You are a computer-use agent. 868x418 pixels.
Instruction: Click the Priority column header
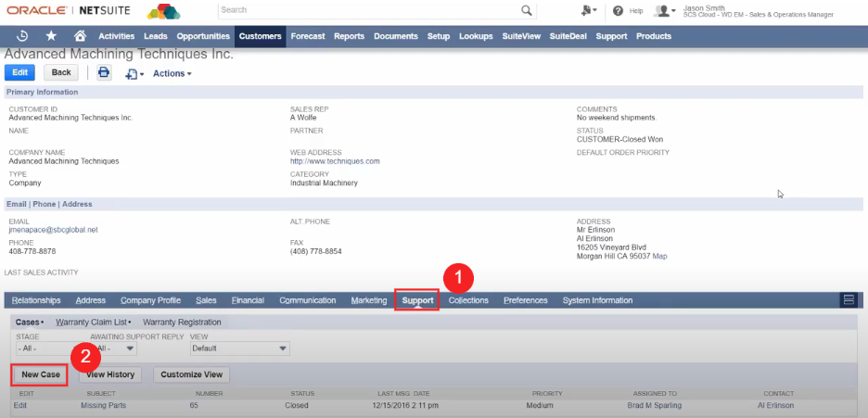click(x=547, y=394)
